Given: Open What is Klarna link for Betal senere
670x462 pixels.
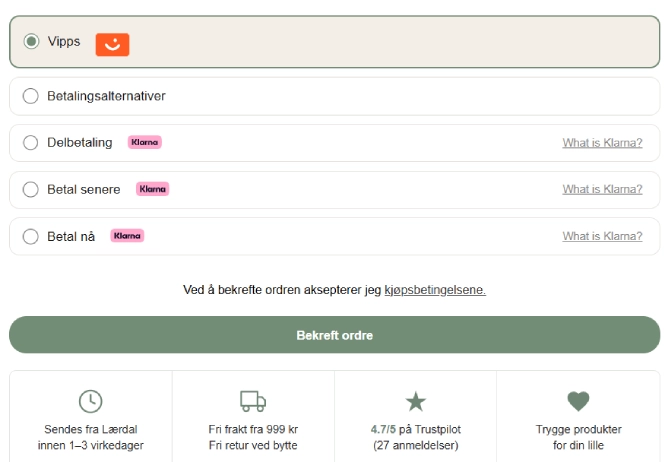Looking at the screenshot, I should click(602, 189).
